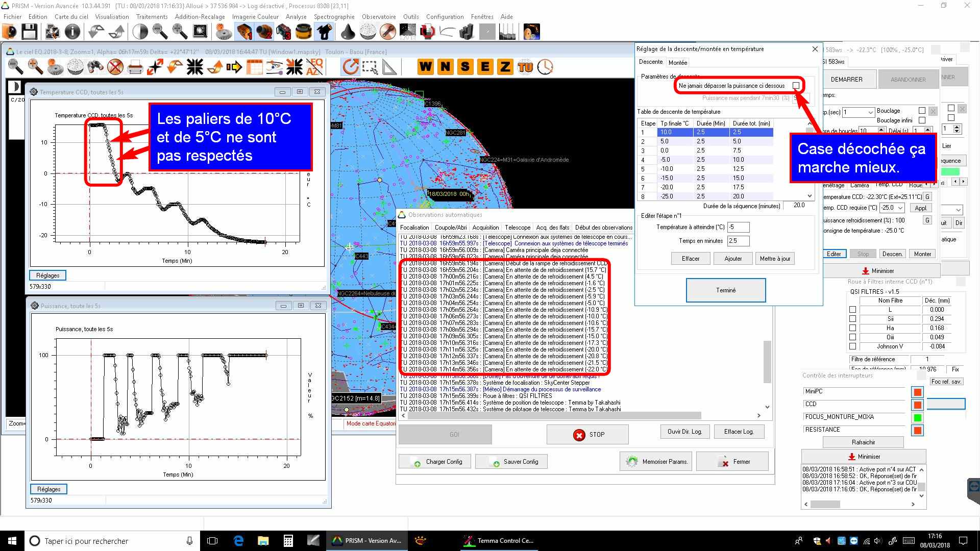
Task: Select the dashed rectangle selection tool
Action: coord(370,67)
